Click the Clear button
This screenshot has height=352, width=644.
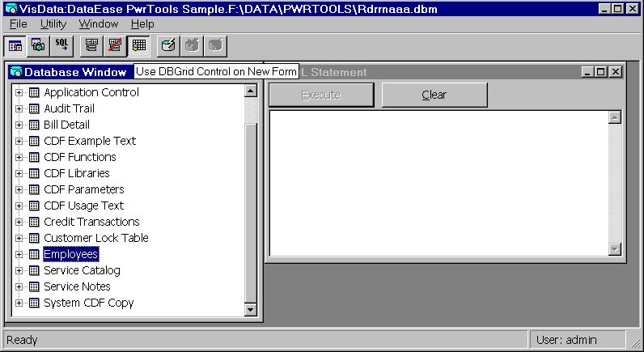(x=434, y=95)
